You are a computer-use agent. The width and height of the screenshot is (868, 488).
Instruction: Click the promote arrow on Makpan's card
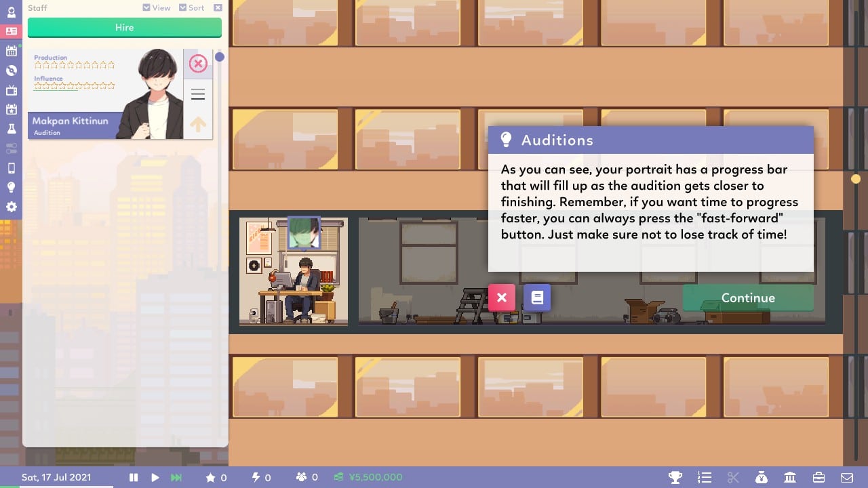[x=197, y=124]
